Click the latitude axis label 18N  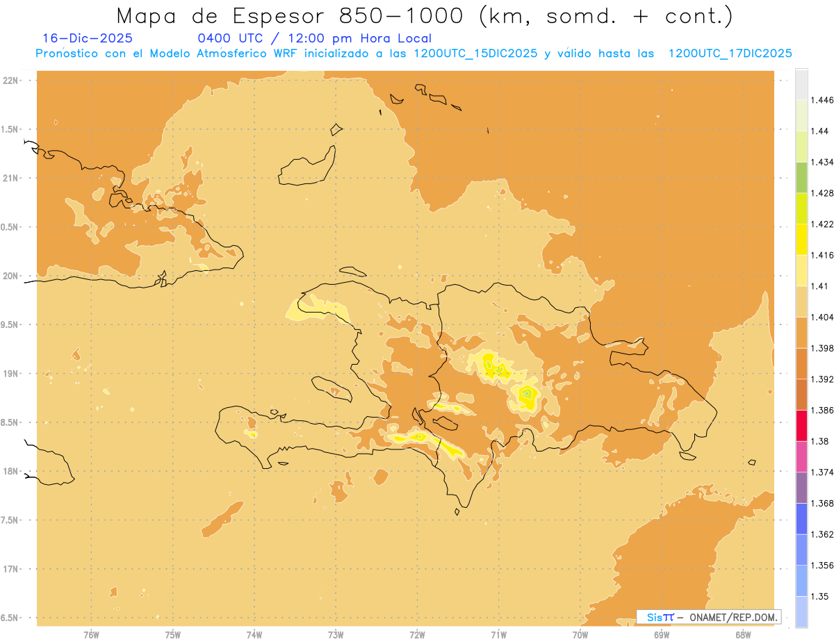10,471
